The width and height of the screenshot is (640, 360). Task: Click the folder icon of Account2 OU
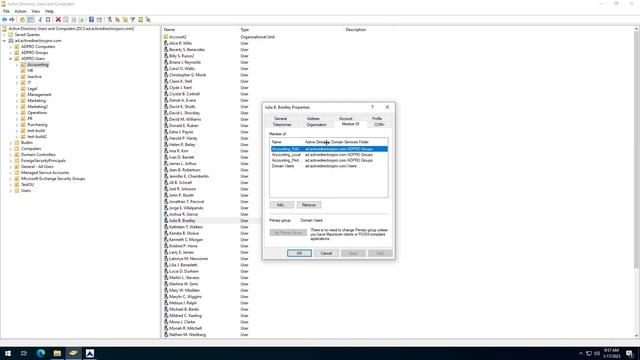coord(166,37)
